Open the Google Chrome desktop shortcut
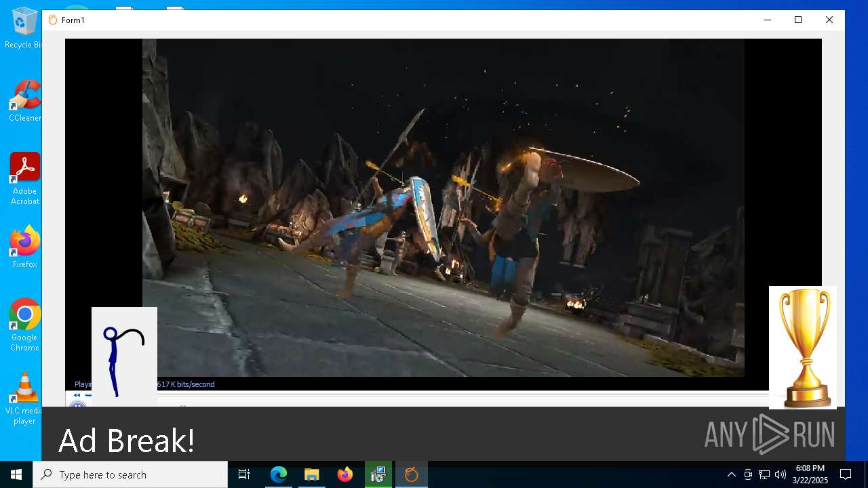Screen dimensions: 868x488 [24, 325]
